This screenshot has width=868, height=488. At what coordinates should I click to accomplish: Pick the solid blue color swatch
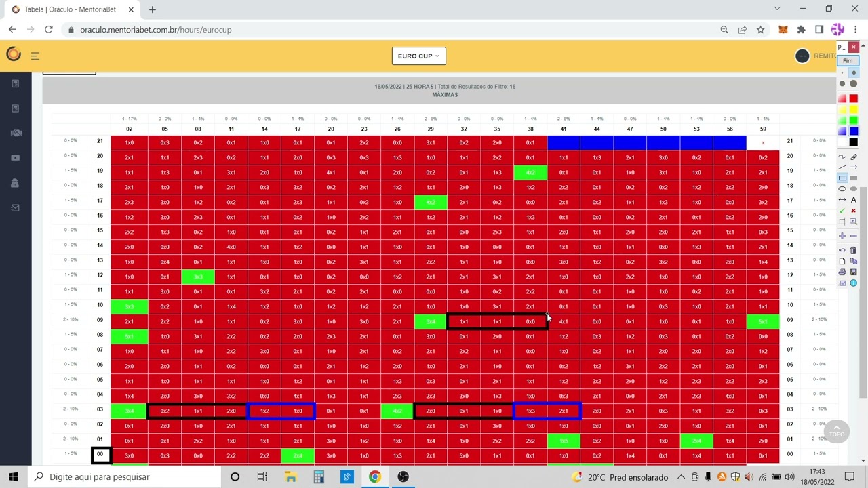click(x=853, y=131)
